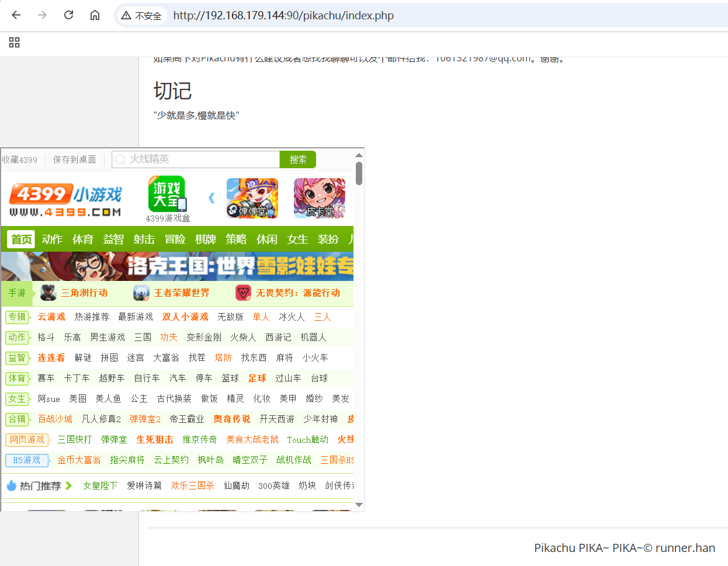The height and width of the screenshot is (566, 728).
Task: Click the 体育 row category tag
Action: (x=18, y=378)
